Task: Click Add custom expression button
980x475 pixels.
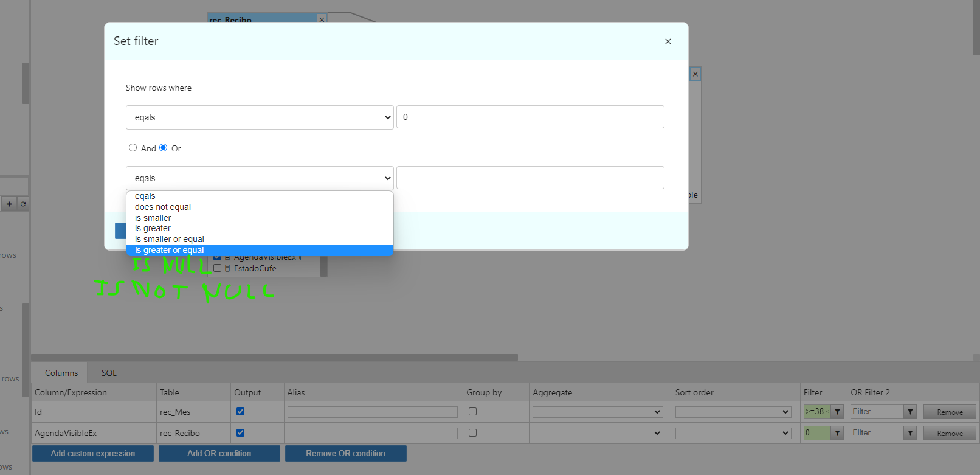Action: (93, 453)
